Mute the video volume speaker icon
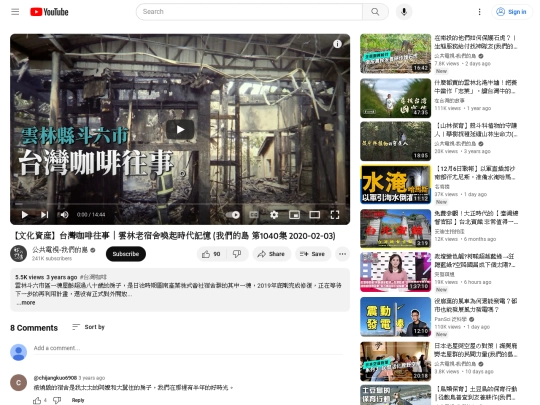Screen dimensions: 540x405 pyautogui.click(x=64, y=215)
